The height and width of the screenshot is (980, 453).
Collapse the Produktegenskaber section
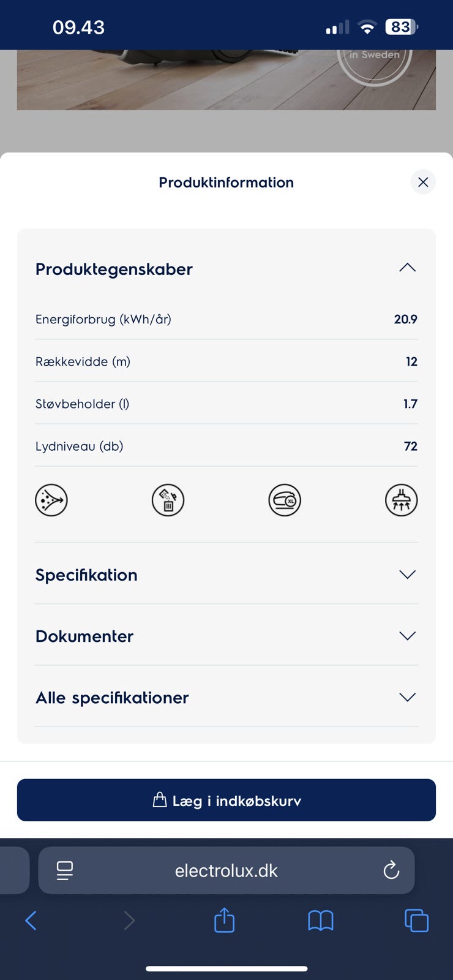(x=407, y=268)
